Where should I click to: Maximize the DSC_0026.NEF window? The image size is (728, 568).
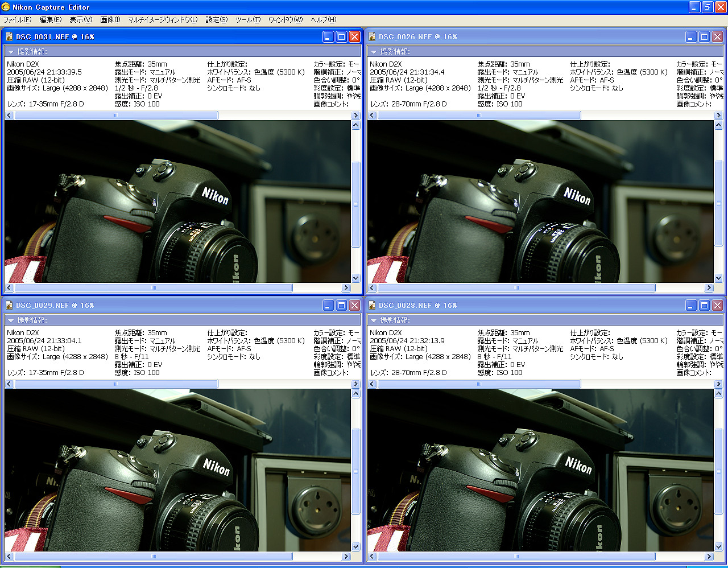point(704,36)
